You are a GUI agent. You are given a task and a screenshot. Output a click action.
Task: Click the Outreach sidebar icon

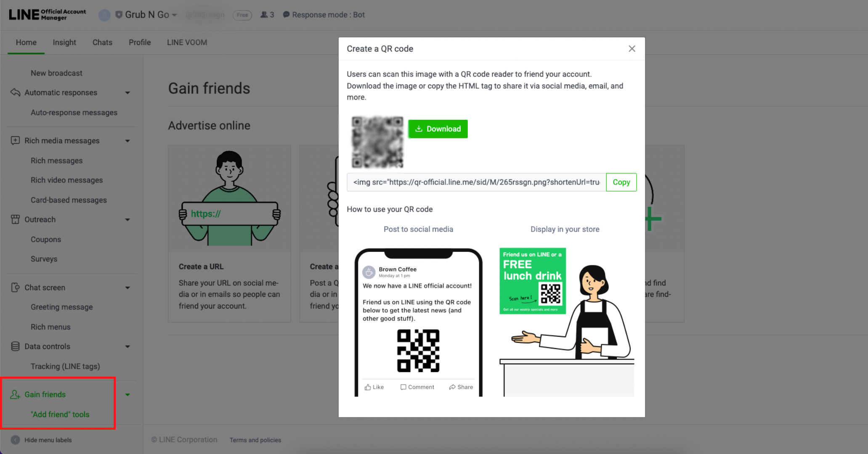click(x=16, y=219)
